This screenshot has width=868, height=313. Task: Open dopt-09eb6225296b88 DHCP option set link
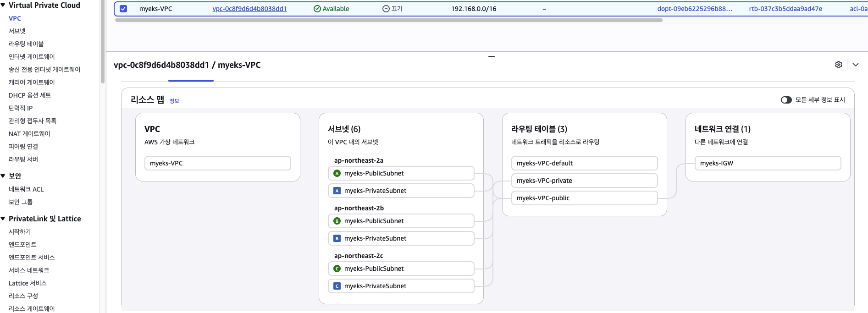click(695, 9)
